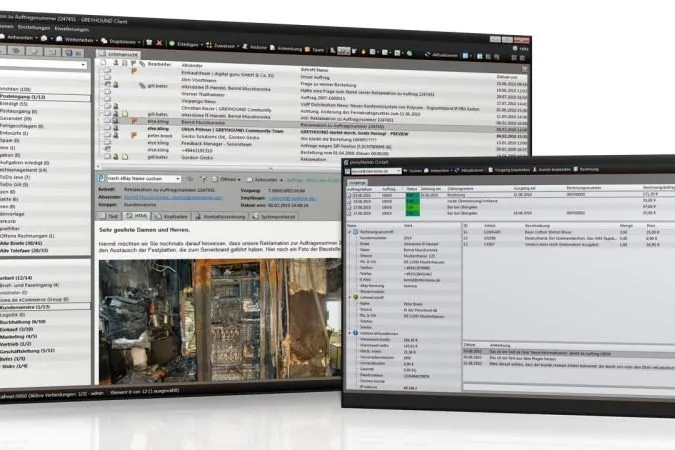Expand the Rechnungsanschrift tree node
This screenshot has width=675, height=450.
coord(350,232)
